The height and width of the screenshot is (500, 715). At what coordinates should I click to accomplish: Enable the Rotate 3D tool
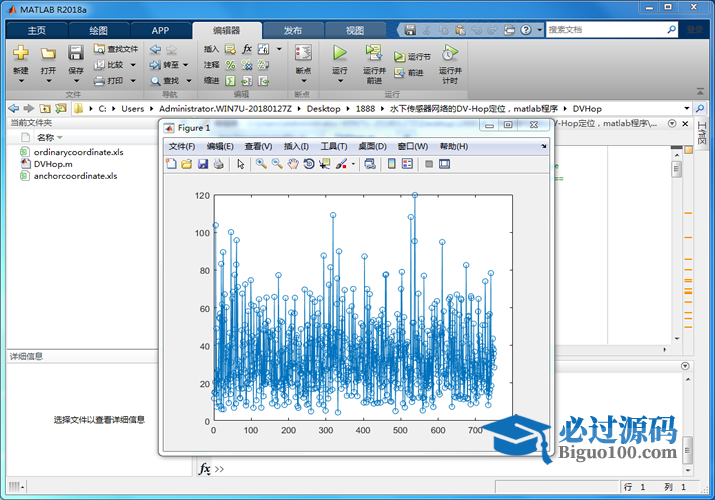click(x=309, y=164)
